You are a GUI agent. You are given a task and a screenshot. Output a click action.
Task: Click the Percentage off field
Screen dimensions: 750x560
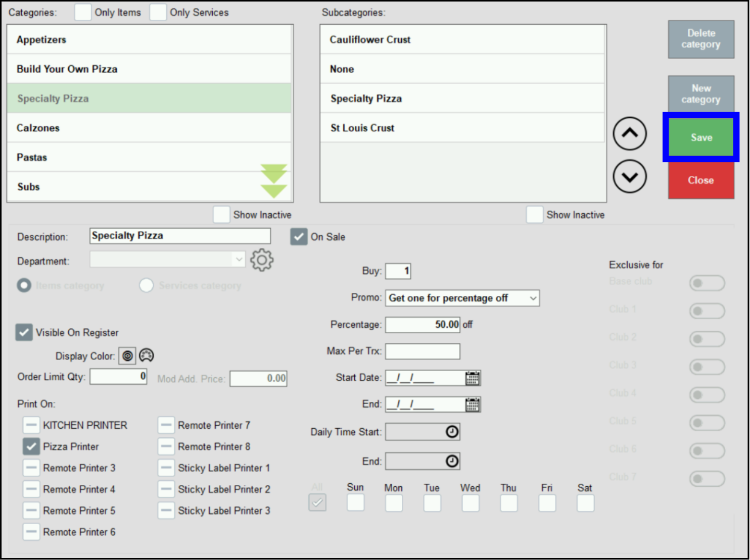pyautogui.click(x=423, y=325)
